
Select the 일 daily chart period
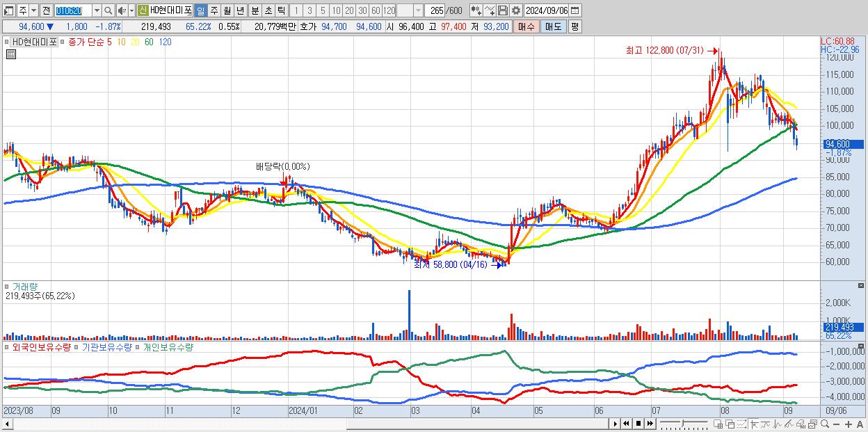click(200, 10)
